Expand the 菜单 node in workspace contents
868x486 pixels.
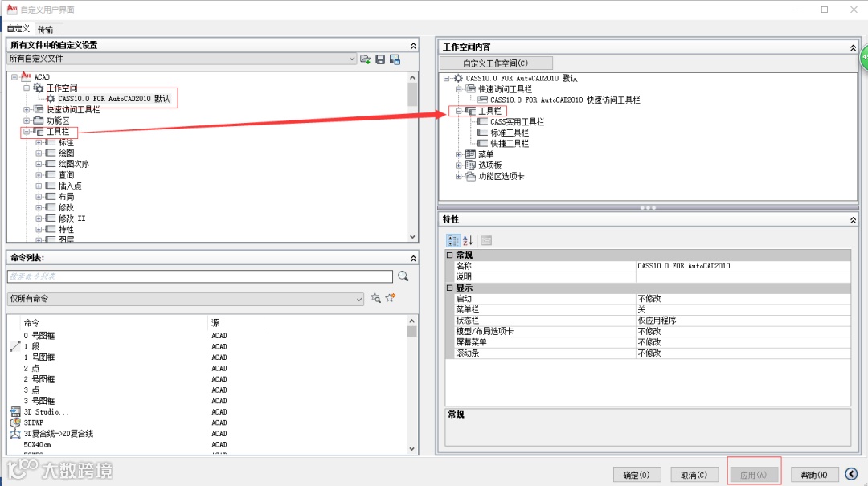click(x=458, y=154)
